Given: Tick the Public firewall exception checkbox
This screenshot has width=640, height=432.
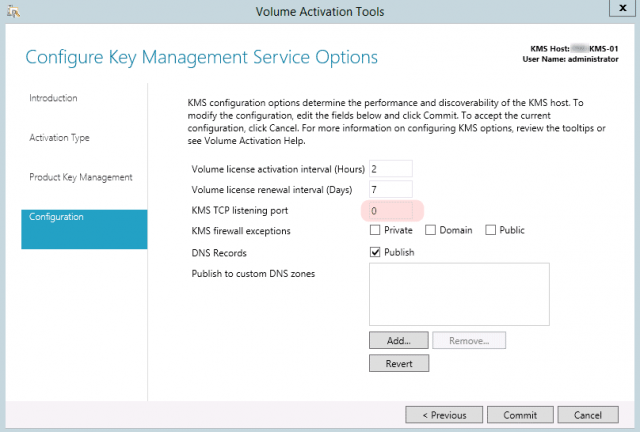Looking at the screenshot, I should coord(491,231).
